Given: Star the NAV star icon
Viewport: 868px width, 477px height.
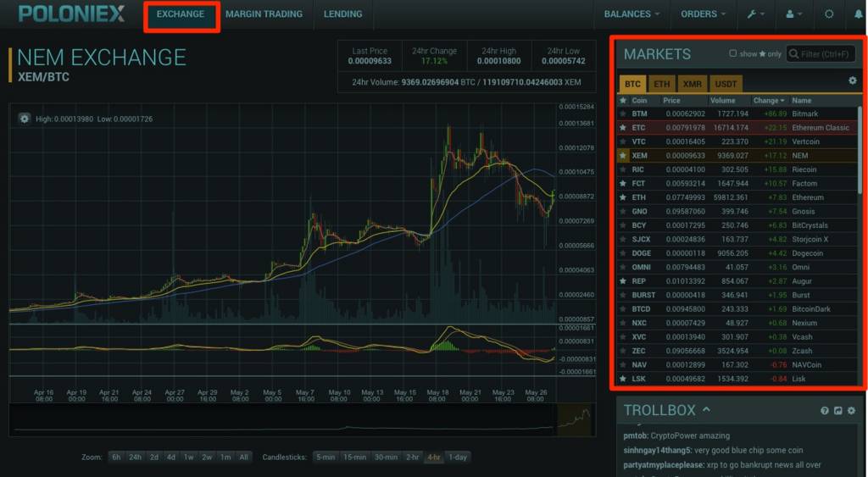Looking at the screenshot, I should pos(623,364).
